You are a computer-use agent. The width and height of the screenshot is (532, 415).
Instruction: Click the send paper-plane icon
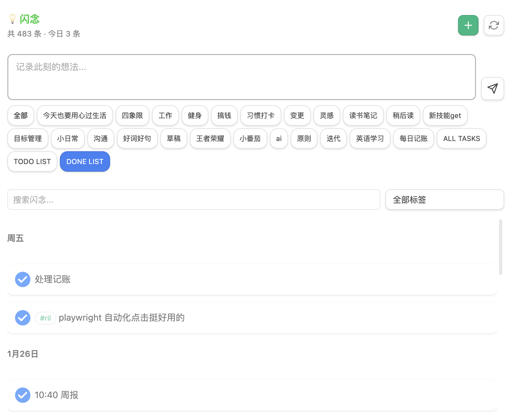[492, 89]
